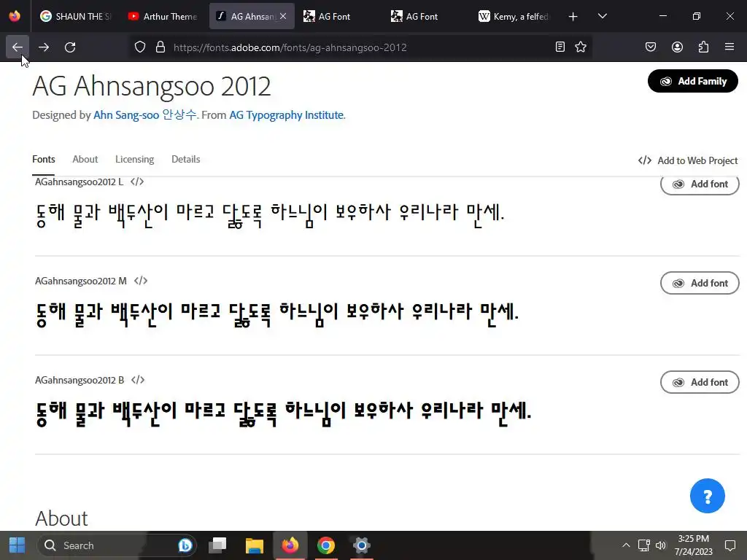
Task: Close the AG Ahnsangsoo tab
Action: [x=283, y=16]
